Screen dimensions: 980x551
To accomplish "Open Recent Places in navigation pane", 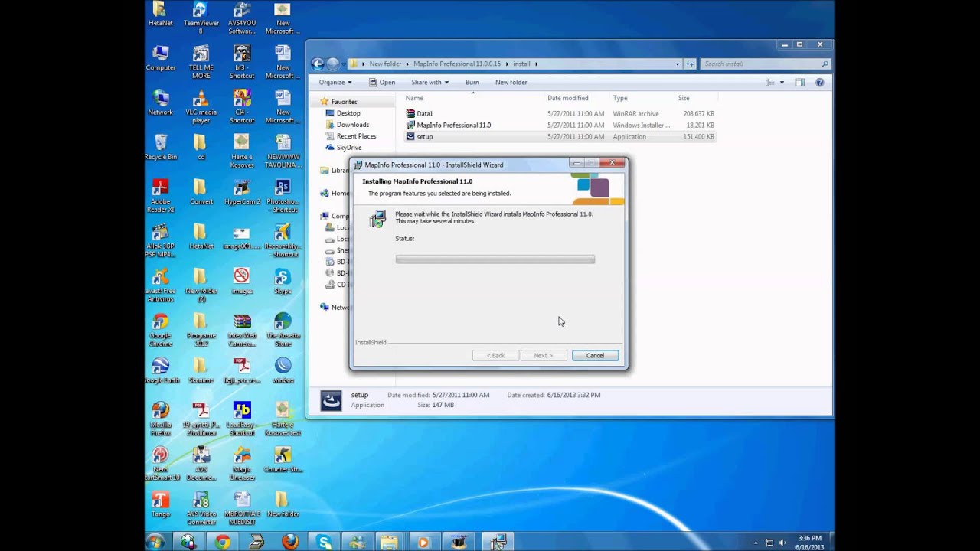I will 356,136.
